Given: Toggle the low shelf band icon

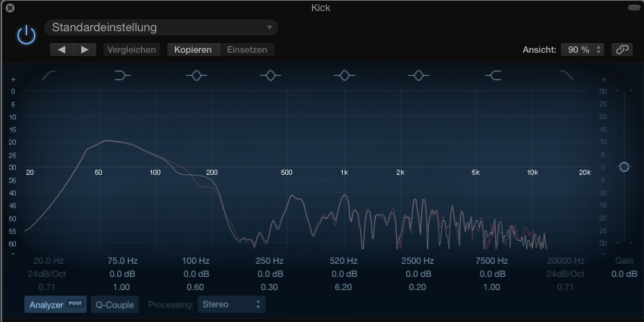Looking at the screenshot, I should click(122, 75).
